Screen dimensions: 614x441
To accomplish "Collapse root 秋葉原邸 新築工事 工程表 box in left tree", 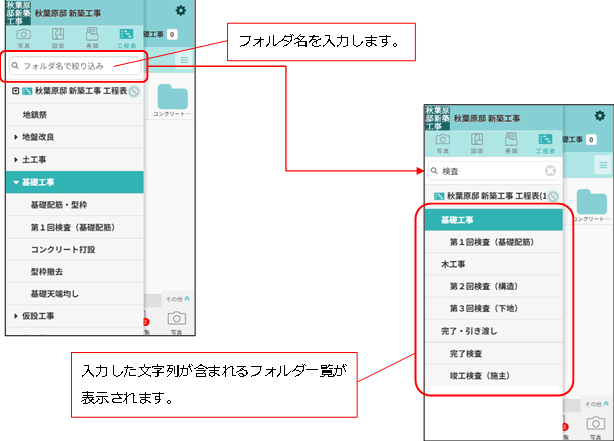I will click(x=15, y=91).
